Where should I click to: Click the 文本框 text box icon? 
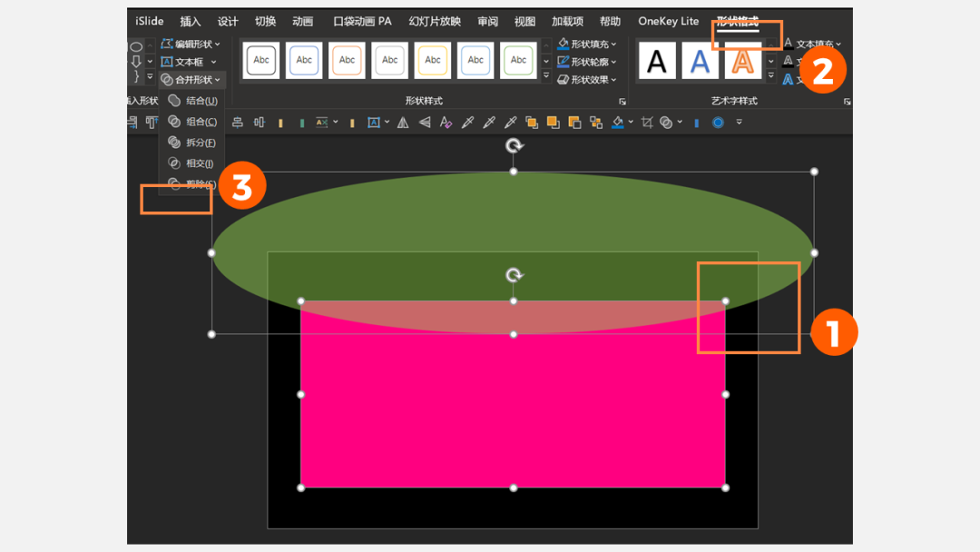[x=182, y=62]
